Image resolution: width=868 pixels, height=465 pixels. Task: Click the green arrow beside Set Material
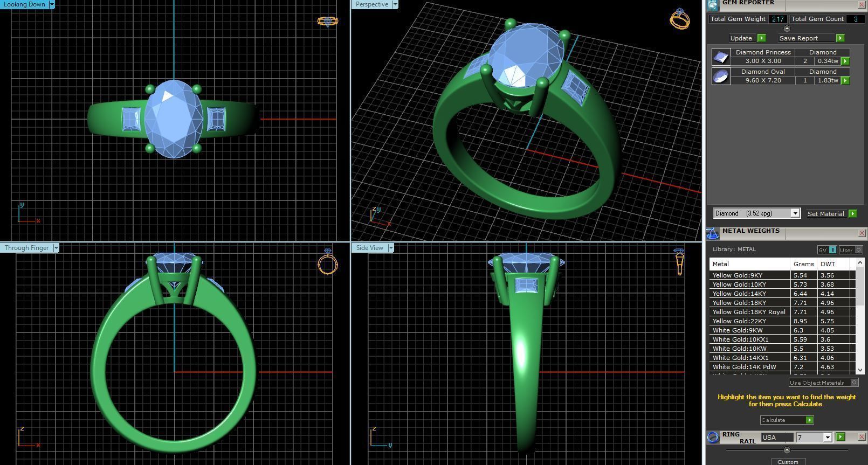coord(852,214)
